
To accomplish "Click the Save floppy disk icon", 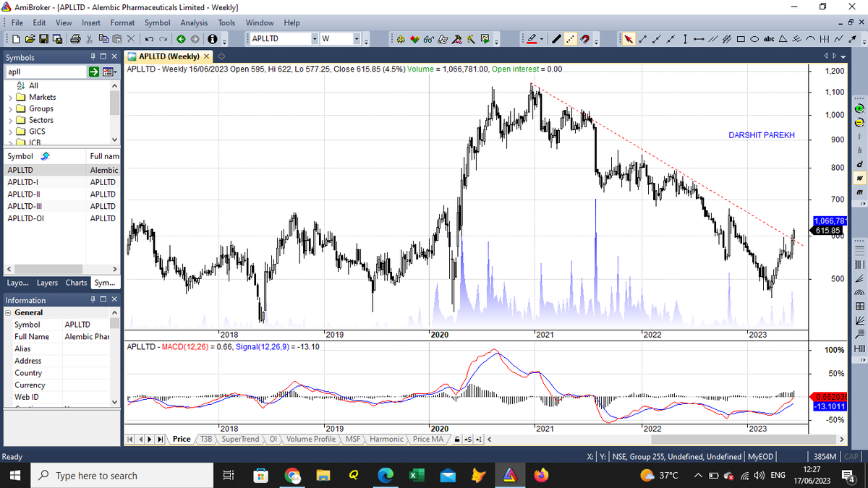I will point(43,39).
